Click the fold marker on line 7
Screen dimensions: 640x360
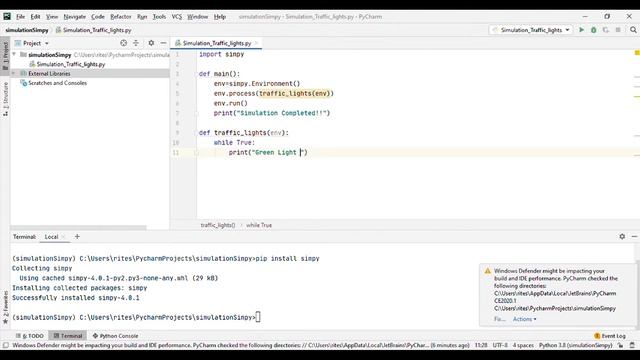197,113
